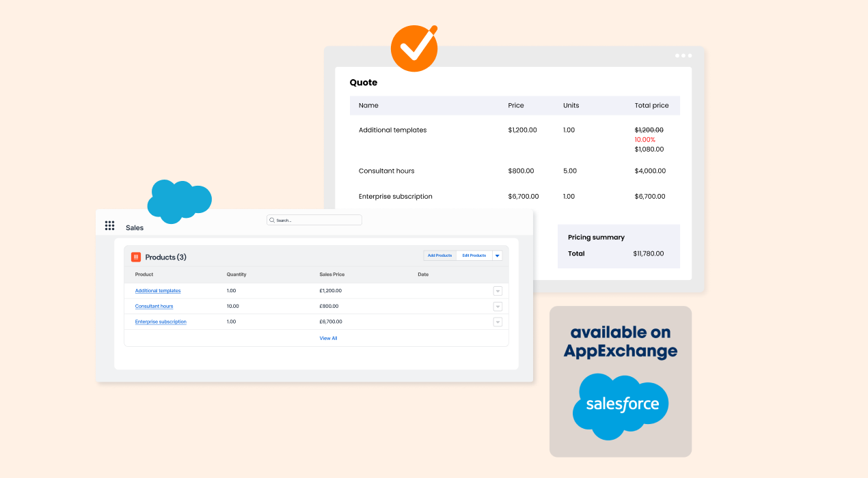Expand the more actions arrow next to Edit Products
Screen dimensions: 868x478
click(x=497, y=255)
